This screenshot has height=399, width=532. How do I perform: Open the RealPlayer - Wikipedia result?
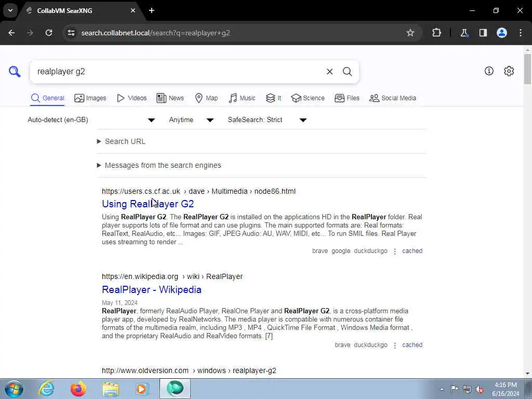pos(152,290)
